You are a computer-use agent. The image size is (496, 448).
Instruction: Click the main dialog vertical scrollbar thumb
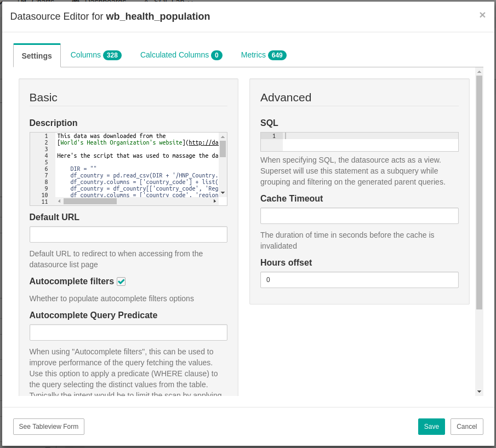tap(479, 192)
